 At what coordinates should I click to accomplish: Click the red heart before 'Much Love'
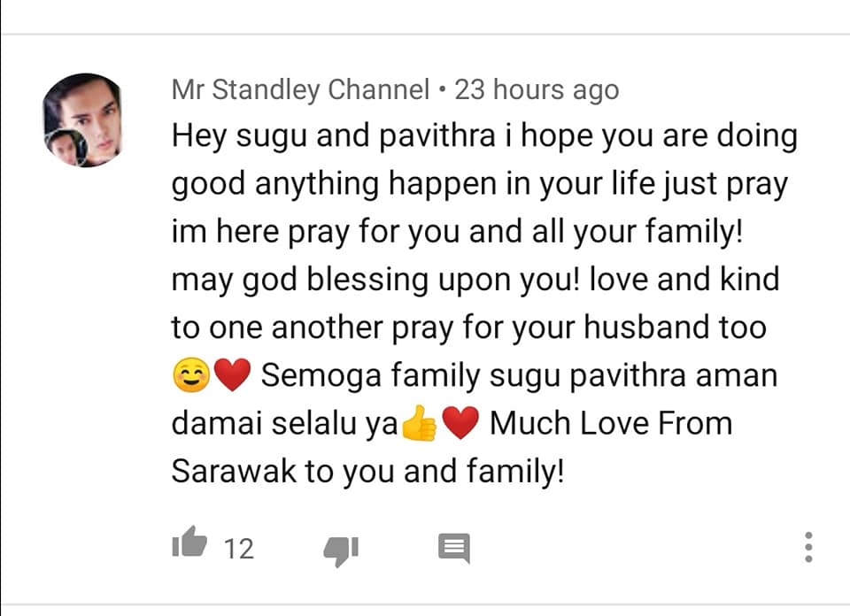click(460, 422)
